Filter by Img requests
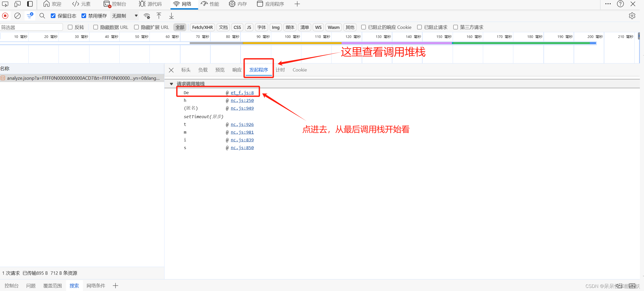The height and width of the screenshot is (291, 644). pos(276,27)
